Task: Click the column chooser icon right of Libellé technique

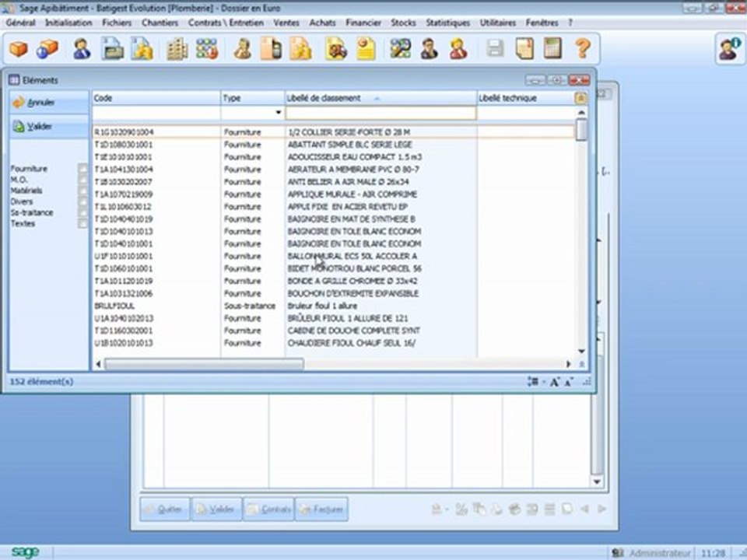Action: pos(580,98)
